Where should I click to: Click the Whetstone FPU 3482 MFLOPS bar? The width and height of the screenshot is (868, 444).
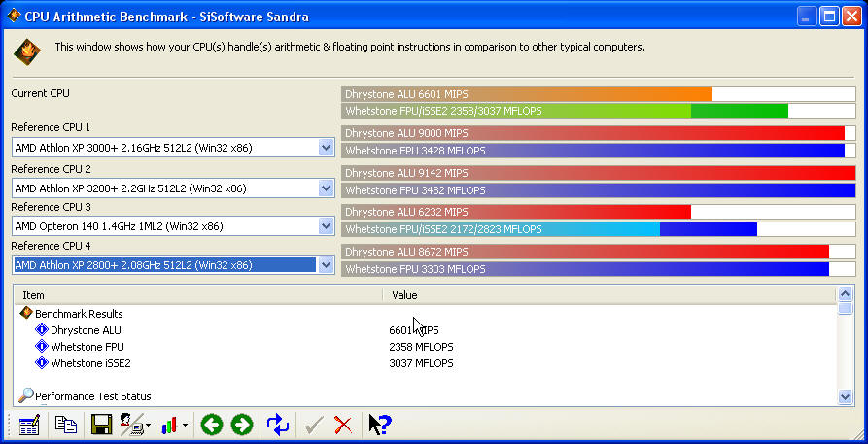pyautogui.click(x=599, y=190)
